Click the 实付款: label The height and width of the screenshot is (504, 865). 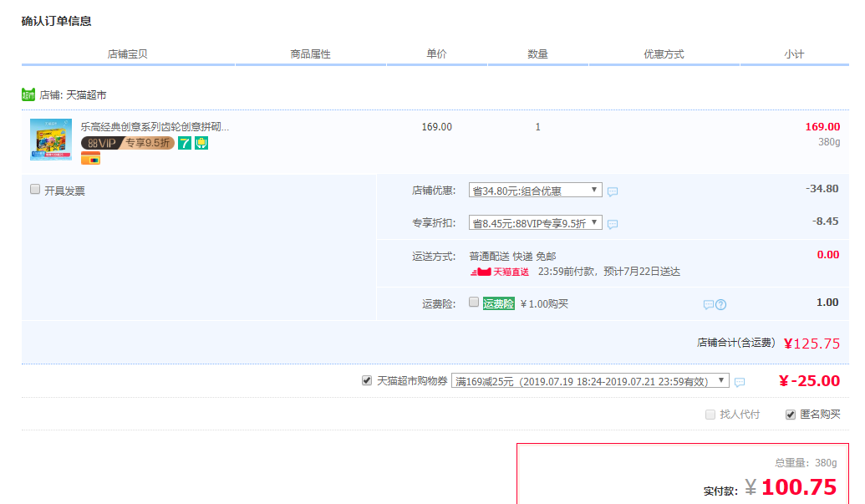[x=720, y=491]
